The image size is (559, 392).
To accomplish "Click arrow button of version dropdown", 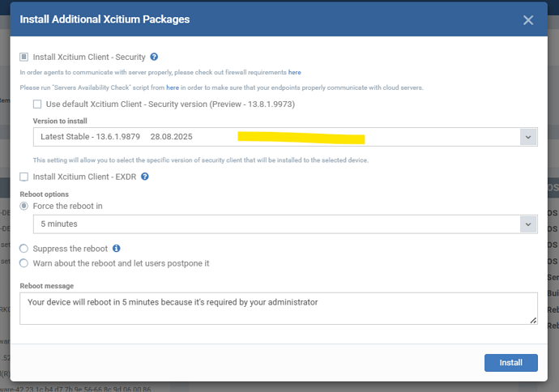I will point(528,137).
